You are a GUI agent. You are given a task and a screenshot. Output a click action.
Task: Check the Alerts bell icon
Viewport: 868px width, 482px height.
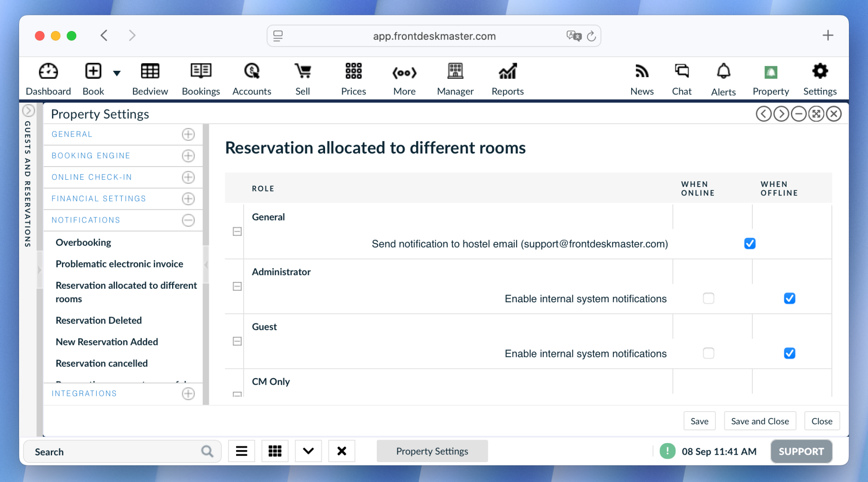pyautogui.click(x=723, y=78)
